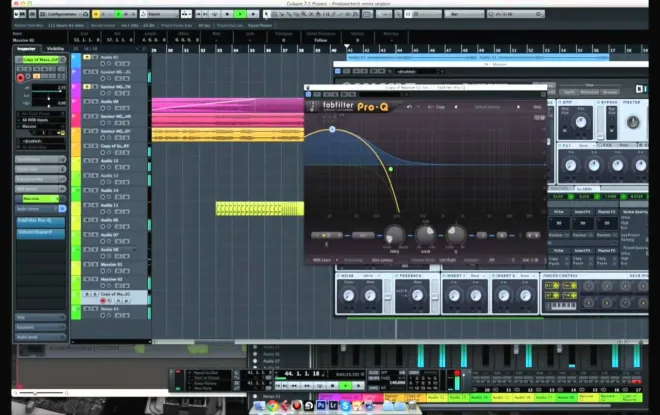Click the GAIN knob in Pro-Q

coord(426,234)
